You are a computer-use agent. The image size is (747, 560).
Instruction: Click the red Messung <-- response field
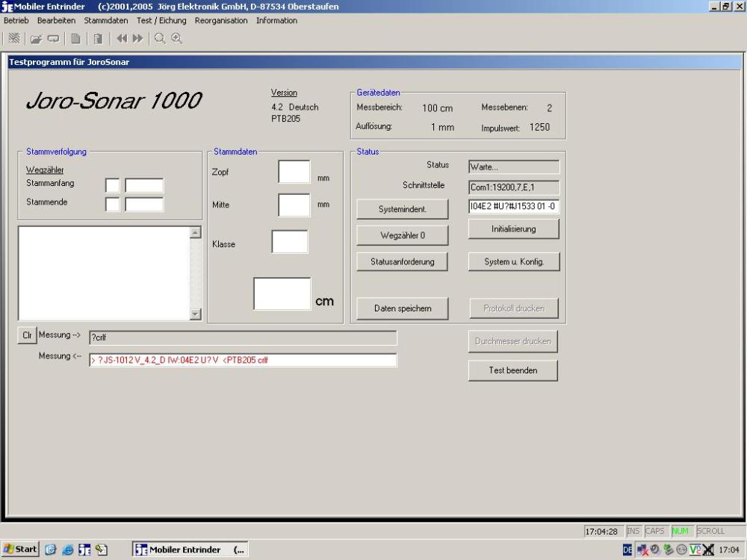pyautogui.click(x=243, y=360)
